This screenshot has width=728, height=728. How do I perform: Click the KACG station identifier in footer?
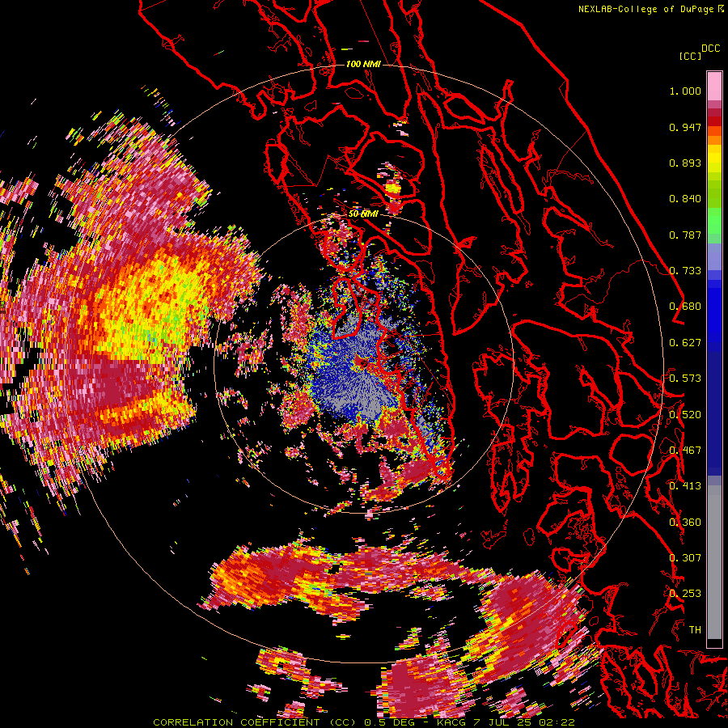coord(451,722)
